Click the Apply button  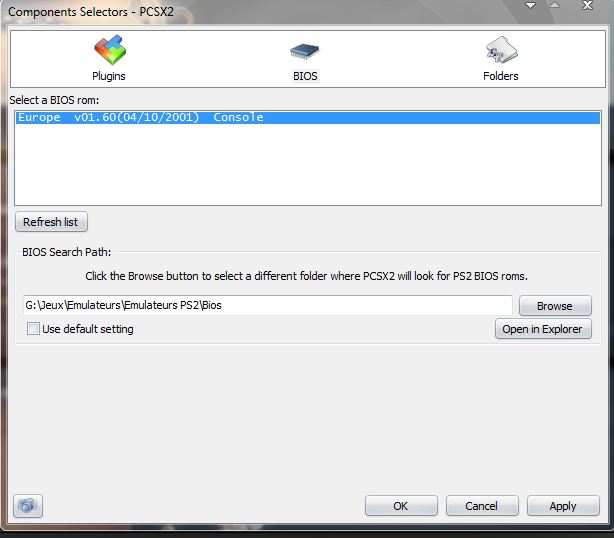(563, 506)
